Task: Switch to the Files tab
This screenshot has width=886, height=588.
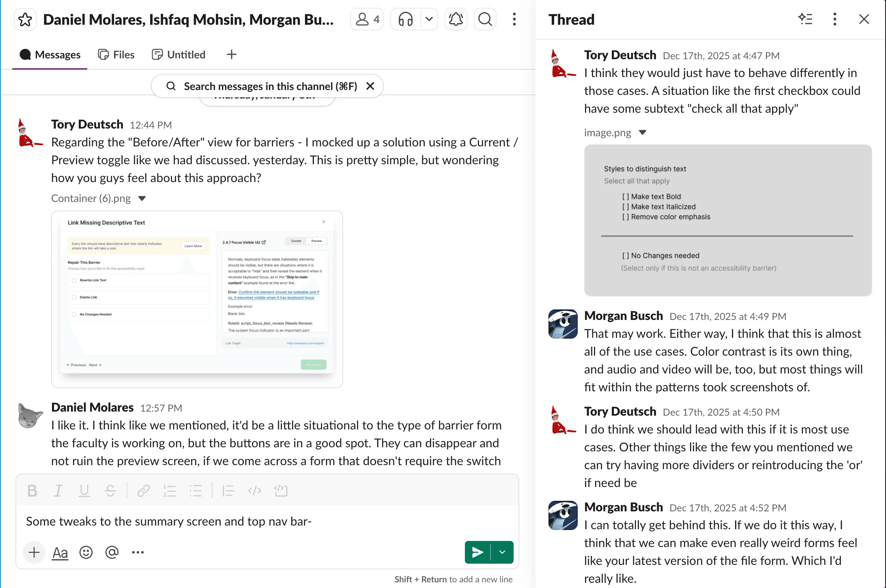Action: tap(116, 55)
